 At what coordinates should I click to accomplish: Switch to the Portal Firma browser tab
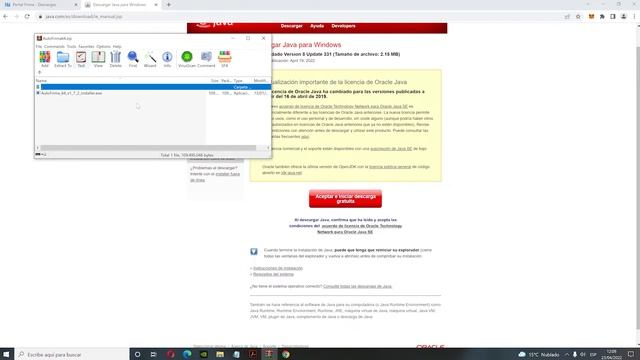click(40, 5)
